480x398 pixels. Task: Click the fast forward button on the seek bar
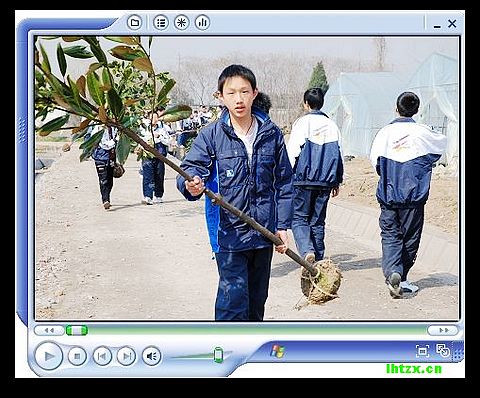[443, 330]
